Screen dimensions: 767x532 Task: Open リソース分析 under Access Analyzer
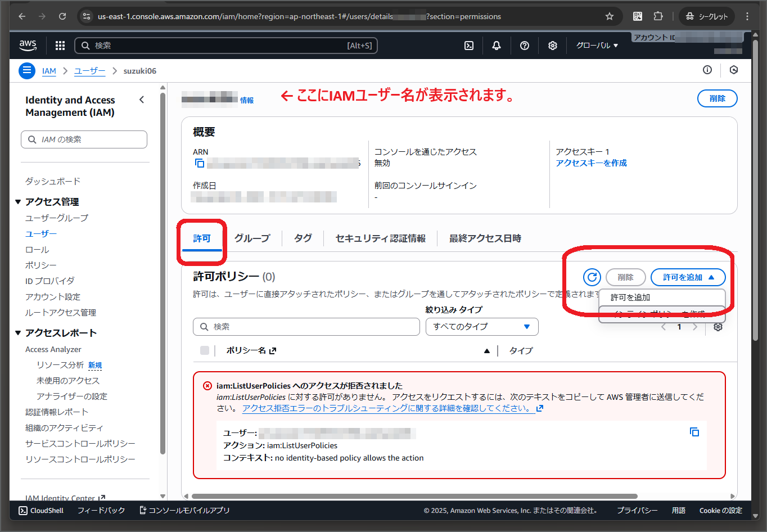tap(60, 365)
